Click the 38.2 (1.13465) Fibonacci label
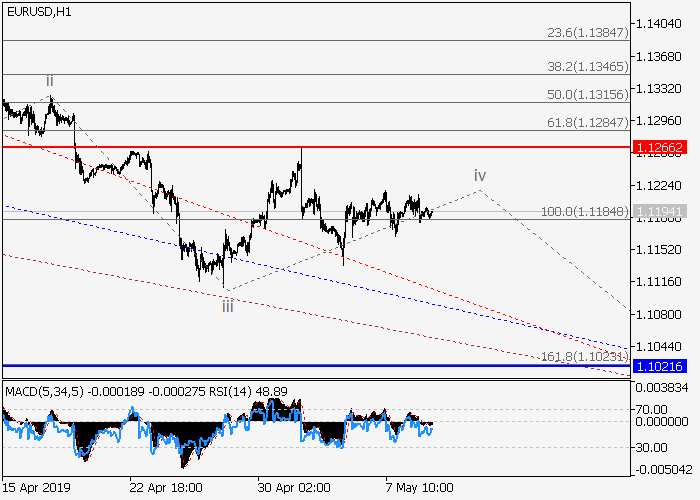 pos(587,65)
